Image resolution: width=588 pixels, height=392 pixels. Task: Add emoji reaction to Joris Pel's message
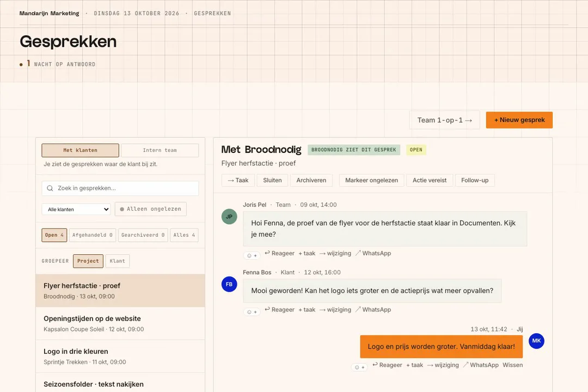tap(252, 255)
